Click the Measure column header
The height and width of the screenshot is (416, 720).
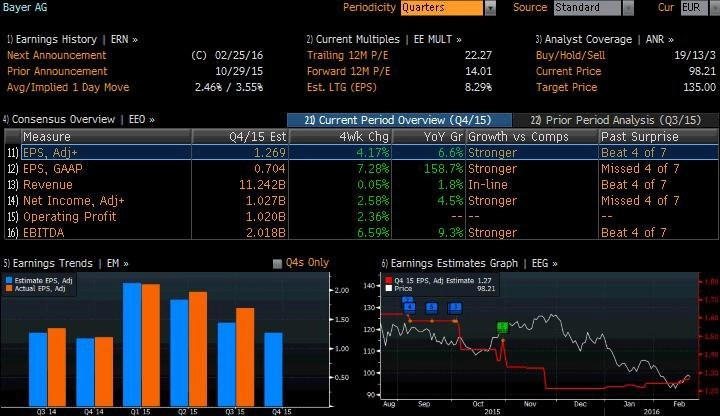pos(106,137)
